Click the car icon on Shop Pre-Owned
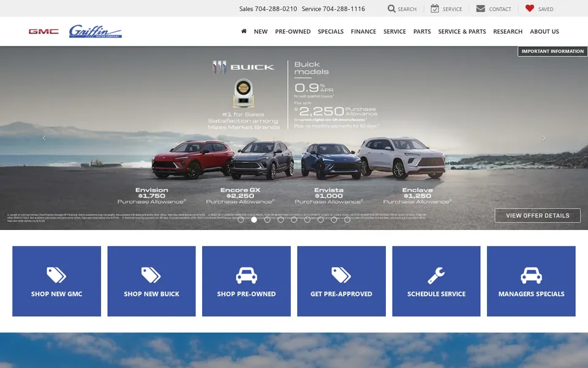This screenshot has width=588, height=368. 246,275
